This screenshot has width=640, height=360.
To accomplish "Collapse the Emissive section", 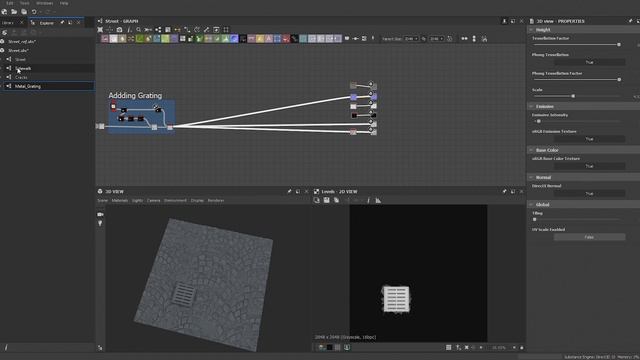I will (531, 107).
